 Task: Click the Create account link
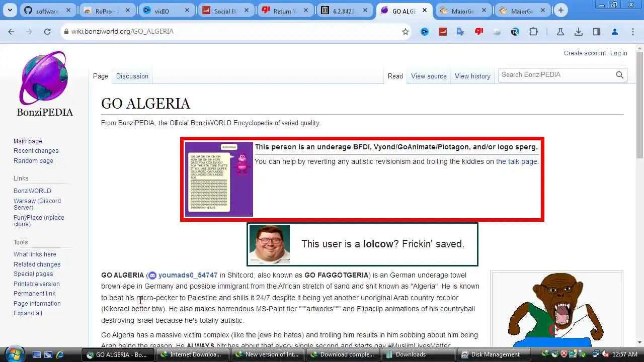tap(585, 53)
